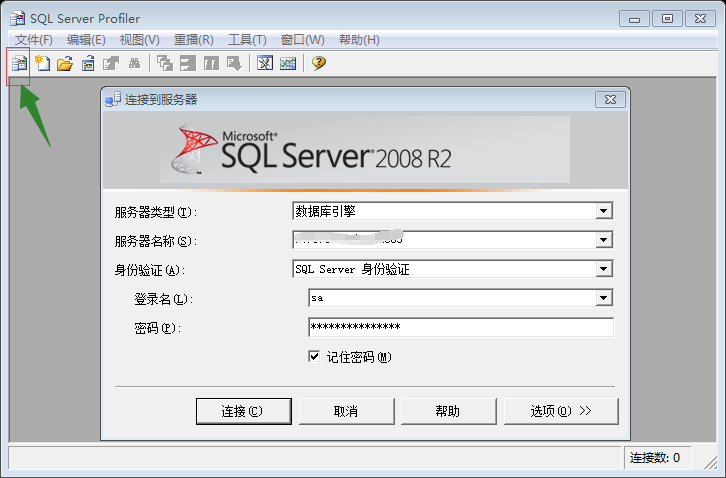This screenshot has width=726, height=478.
Task: Click inside the 密码 password field
Action: click(461, 327)
